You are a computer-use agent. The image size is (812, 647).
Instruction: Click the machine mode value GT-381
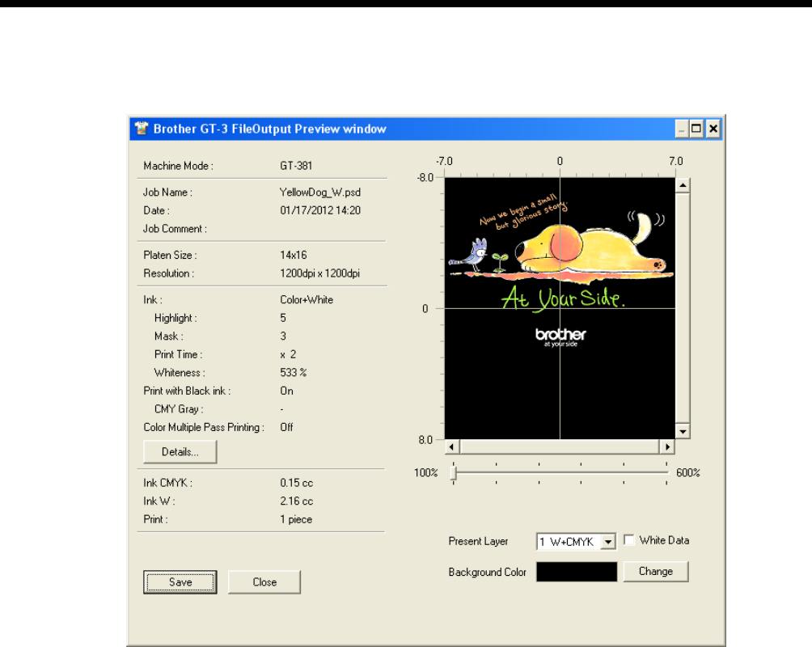pos(296,166)
